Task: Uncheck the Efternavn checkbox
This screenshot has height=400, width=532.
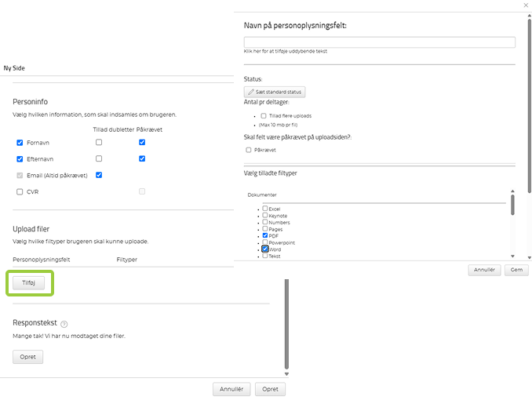Action: [x=20, y=158]
